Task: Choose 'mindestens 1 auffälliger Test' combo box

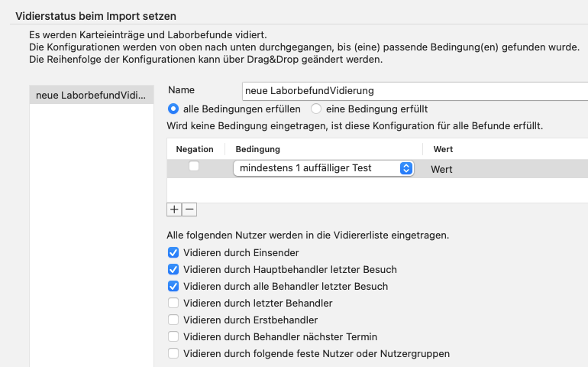Action: 323,168
